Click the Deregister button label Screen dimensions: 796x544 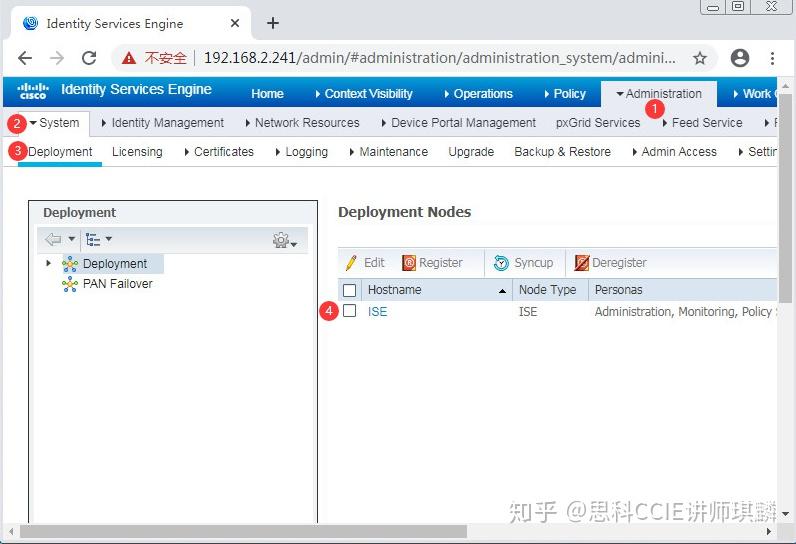619,263
